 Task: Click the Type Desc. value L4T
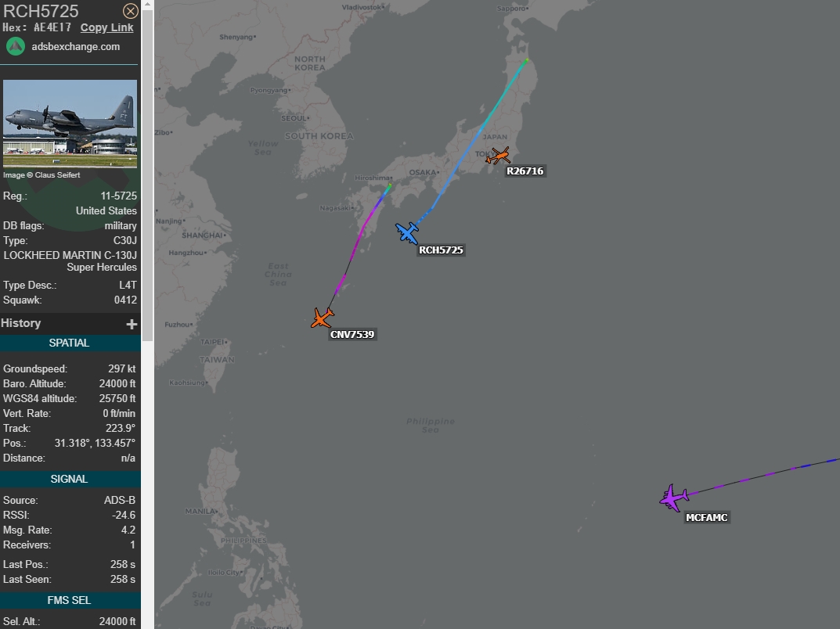[128, 286]
